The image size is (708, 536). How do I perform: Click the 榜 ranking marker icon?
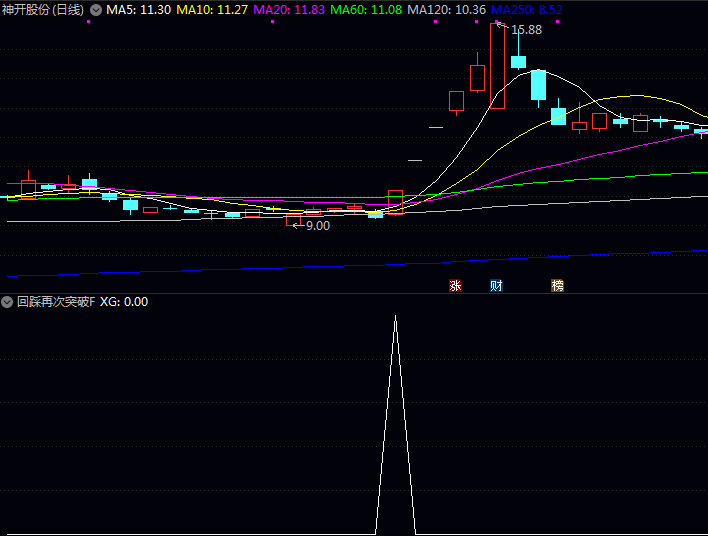557,286
